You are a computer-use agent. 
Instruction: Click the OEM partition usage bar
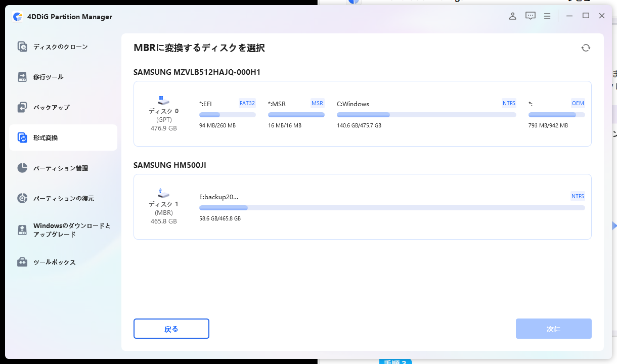pos(557,115)
